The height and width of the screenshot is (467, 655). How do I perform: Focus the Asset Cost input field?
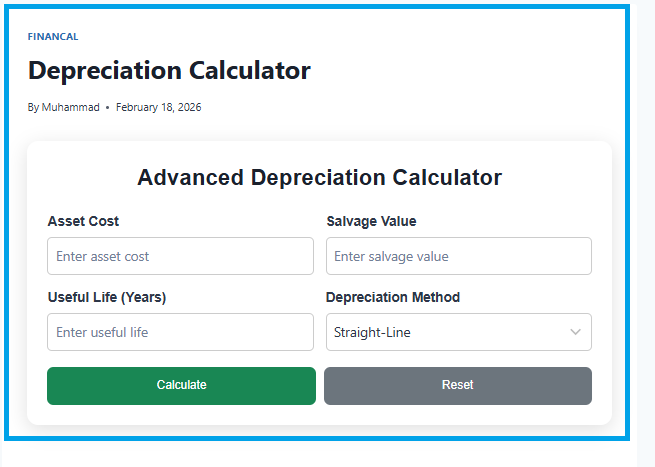tap(180, 256)
